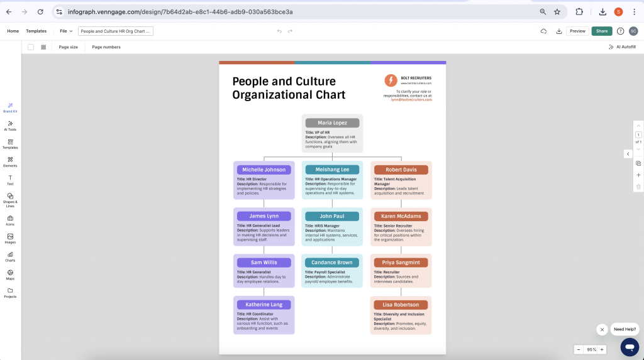Click the cloud save status icon

543,31
